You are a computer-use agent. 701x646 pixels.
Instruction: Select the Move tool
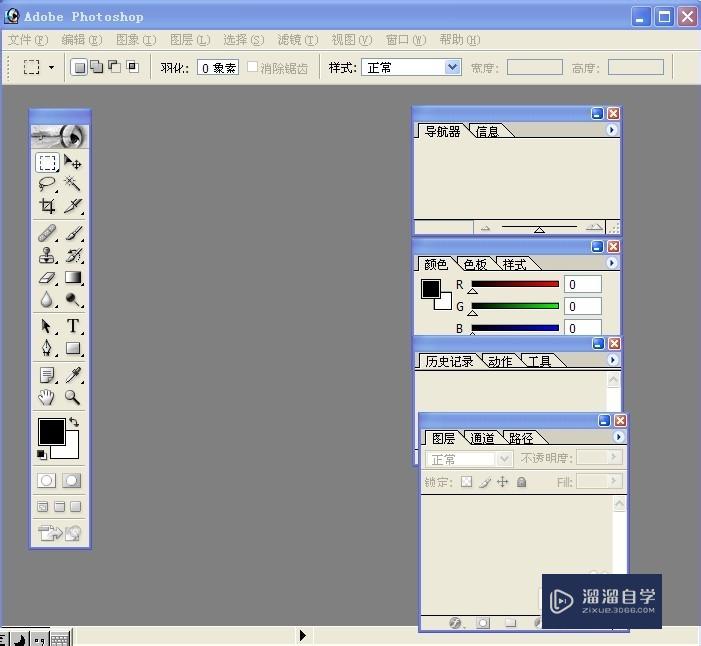pyautogui.click(x=72, y=162)
